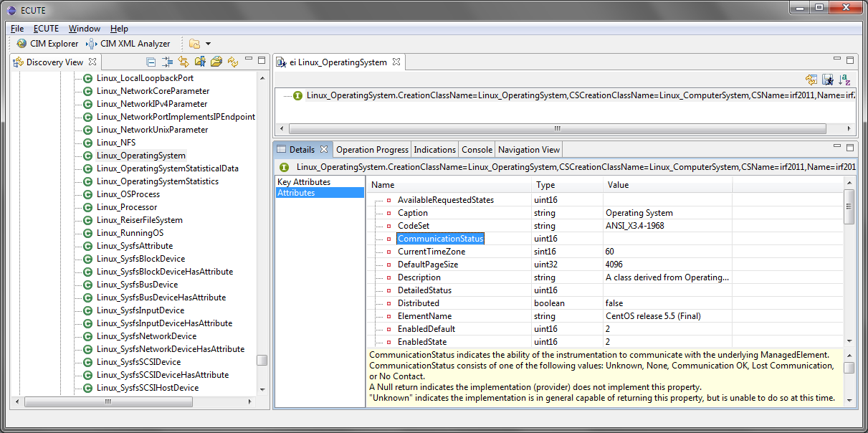
Task: Click the attributes table vertical scrollbar thumb
Action: 849,206
